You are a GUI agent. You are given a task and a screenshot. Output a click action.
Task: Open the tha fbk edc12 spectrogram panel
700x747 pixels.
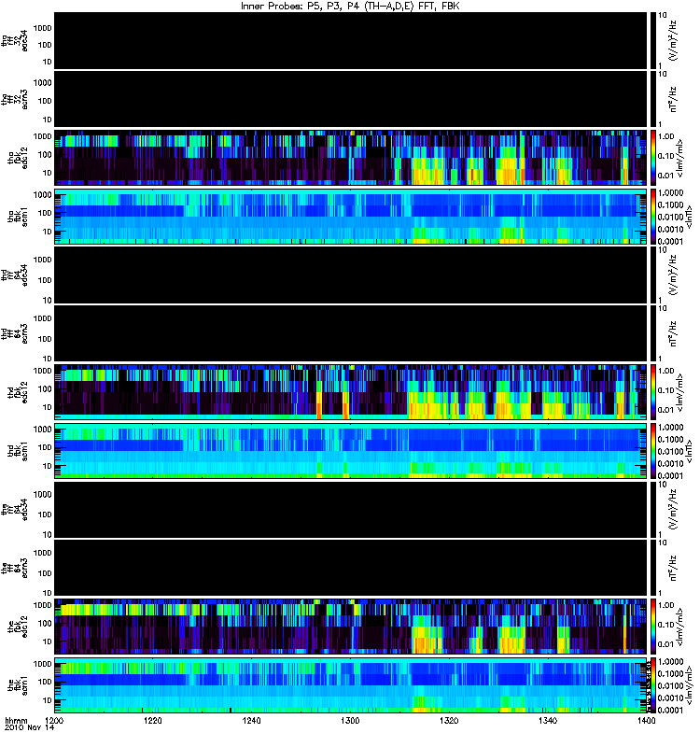351,158
